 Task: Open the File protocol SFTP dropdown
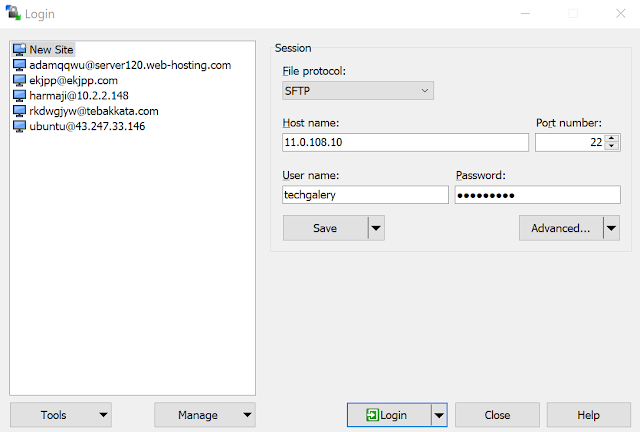pos(358,91)
